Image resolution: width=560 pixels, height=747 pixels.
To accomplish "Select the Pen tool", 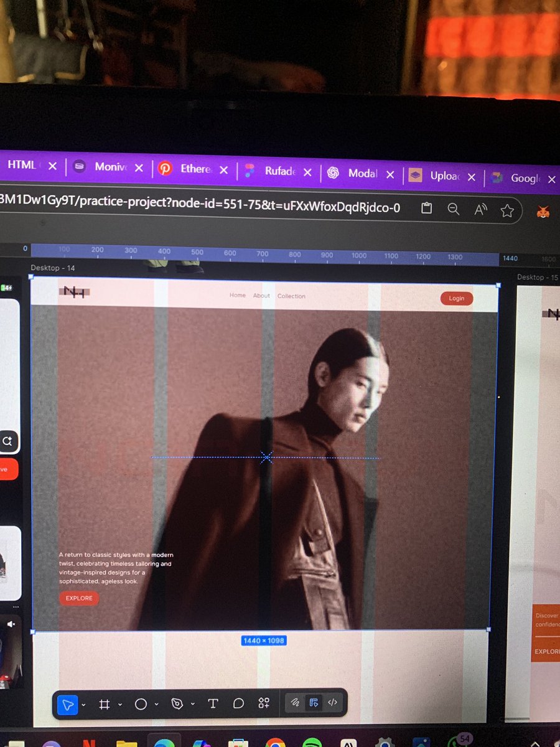I will (x=177, y=704).
